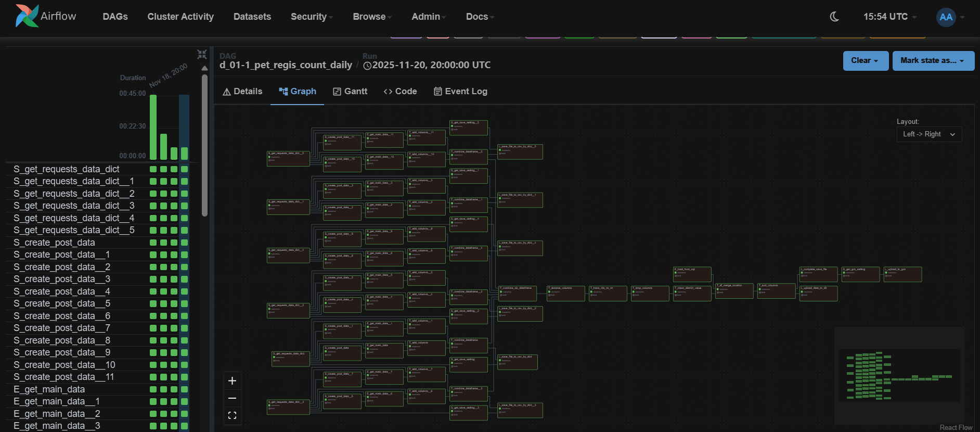Open the 15:54 UTC timezone selector

click(889, 17)
